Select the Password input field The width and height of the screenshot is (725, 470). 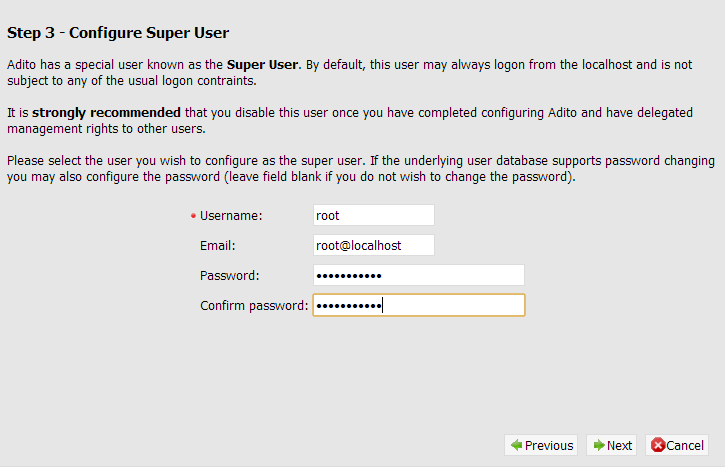[419, 275]
